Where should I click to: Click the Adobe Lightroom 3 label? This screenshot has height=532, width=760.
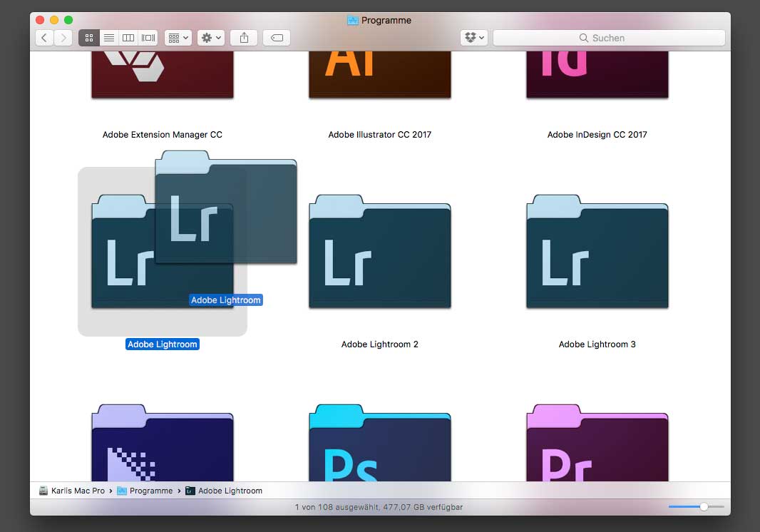pos(597,344)
